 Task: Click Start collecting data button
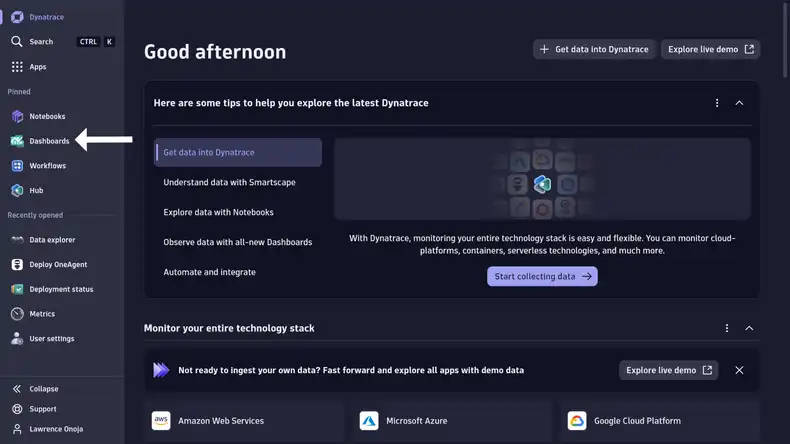(x=542, y=276)
